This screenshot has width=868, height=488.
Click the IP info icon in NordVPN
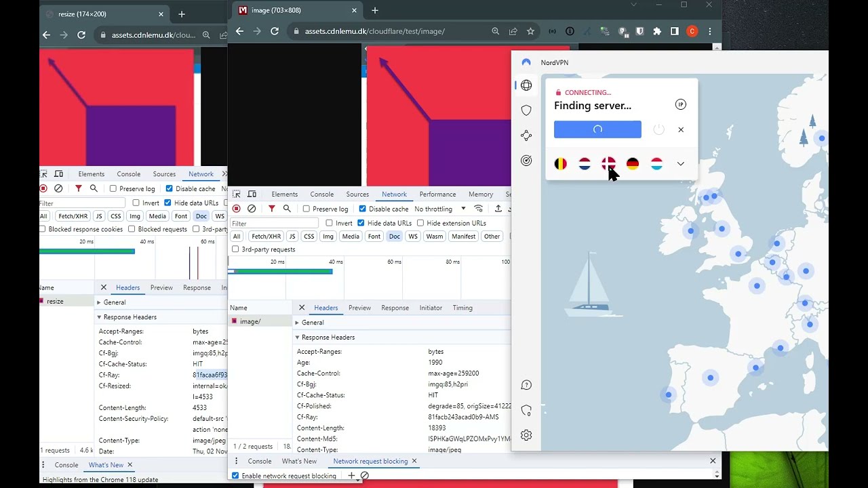681,104
